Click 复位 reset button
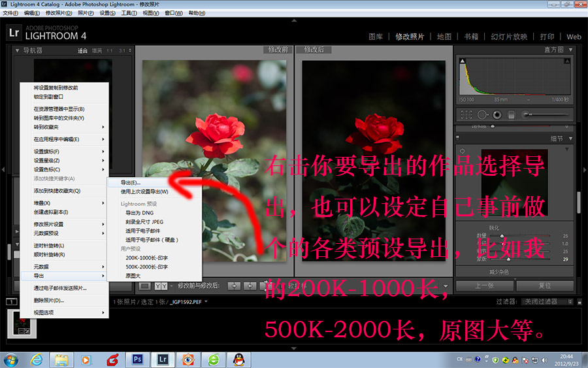The width and height of the screenshot is (588, 368). pyautogui.click(x=545, y=286)
